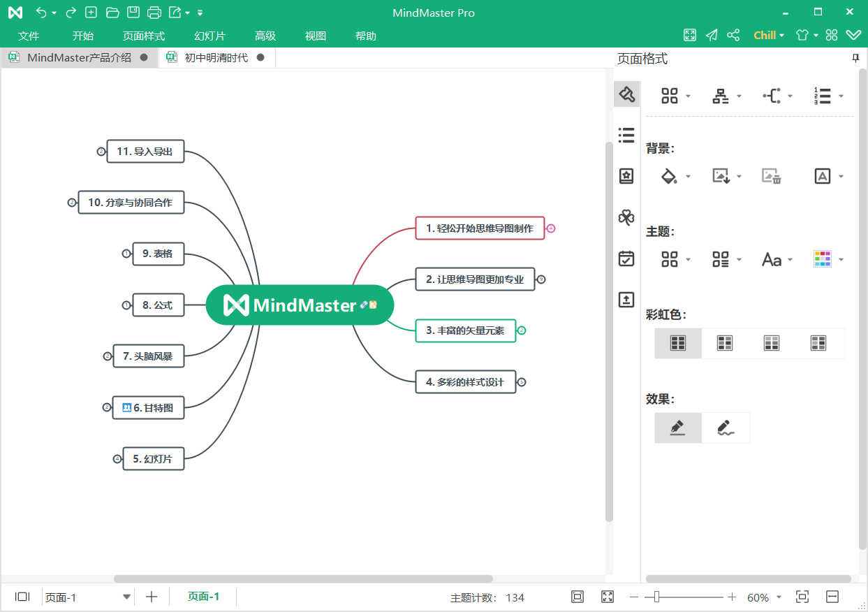Viewport: 868px width, 612px height.
Task: Open the four-squares apps icon at top right
Action: (831, 36)
